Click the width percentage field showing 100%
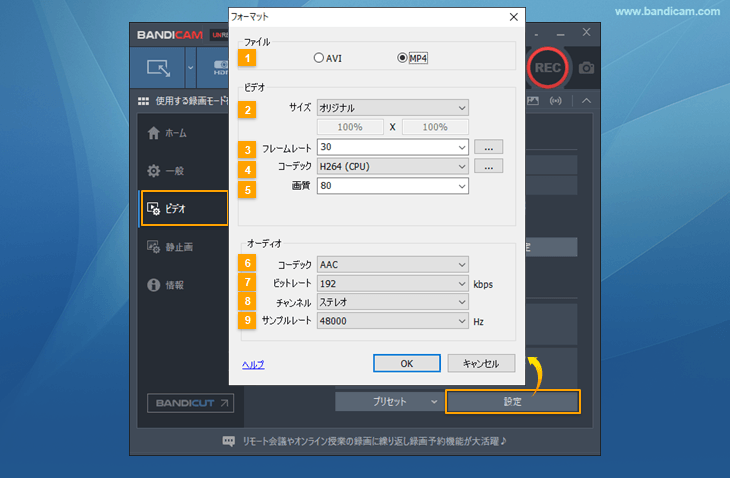 (350, 127)
